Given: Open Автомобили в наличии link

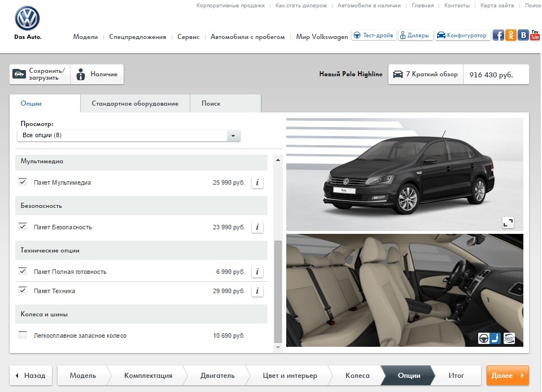Looking at the screenshot, I should click(x=369, y=6).
